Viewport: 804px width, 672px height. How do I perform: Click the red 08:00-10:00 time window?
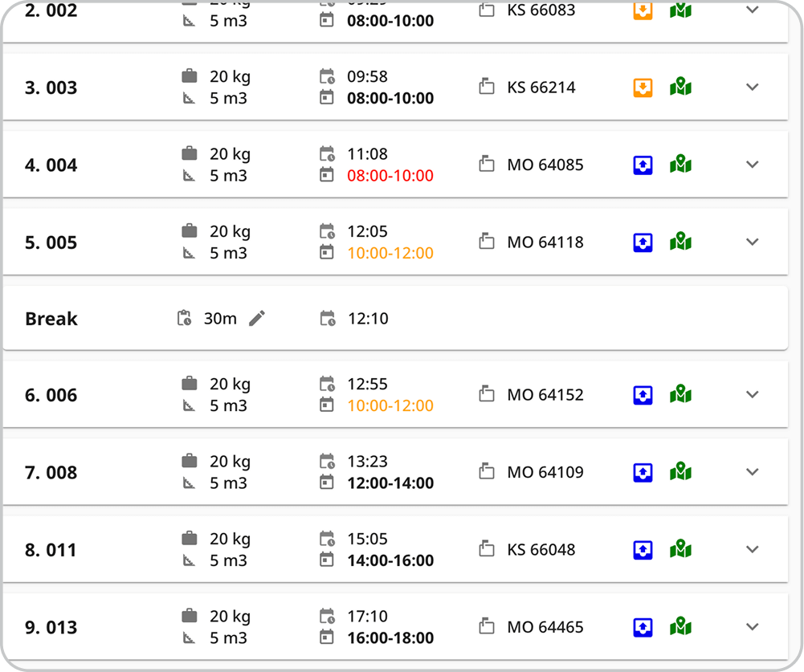click(x=390, y=176)
